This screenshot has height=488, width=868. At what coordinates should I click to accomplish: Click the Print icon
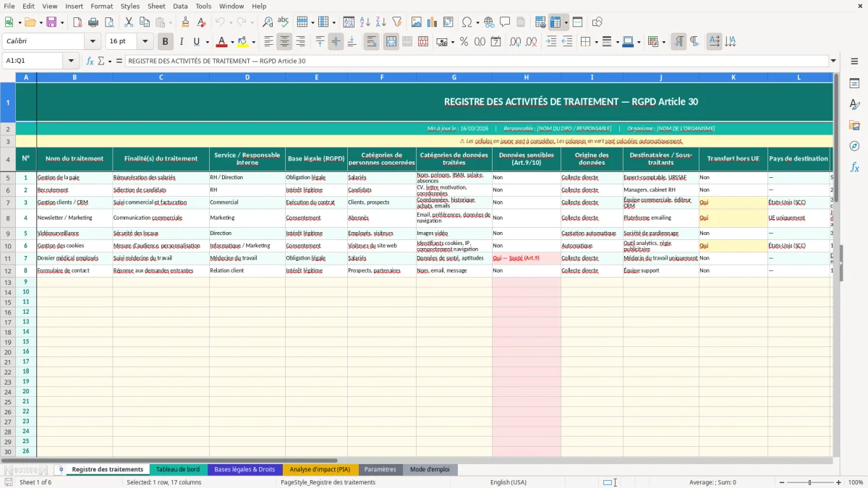tap(93, 22)
